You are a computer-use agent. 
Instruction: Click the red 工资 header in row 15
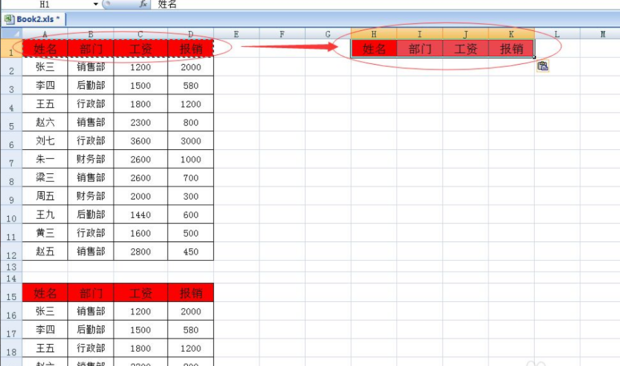140,293
